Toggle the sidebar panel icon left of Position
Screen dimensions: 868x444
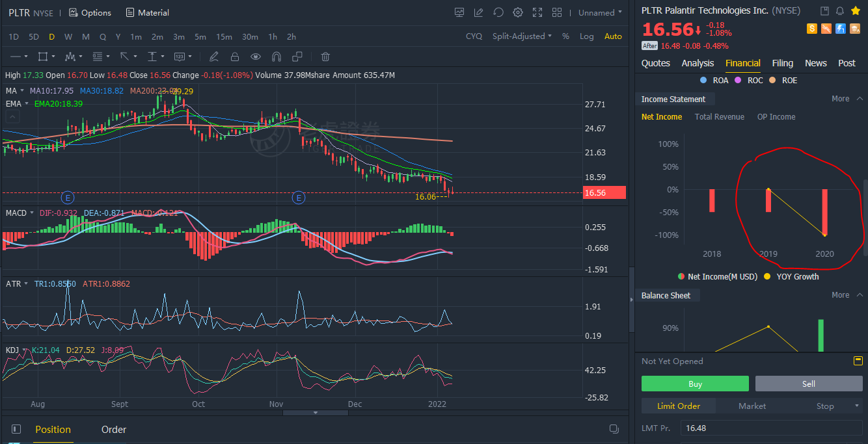[16, 429]
